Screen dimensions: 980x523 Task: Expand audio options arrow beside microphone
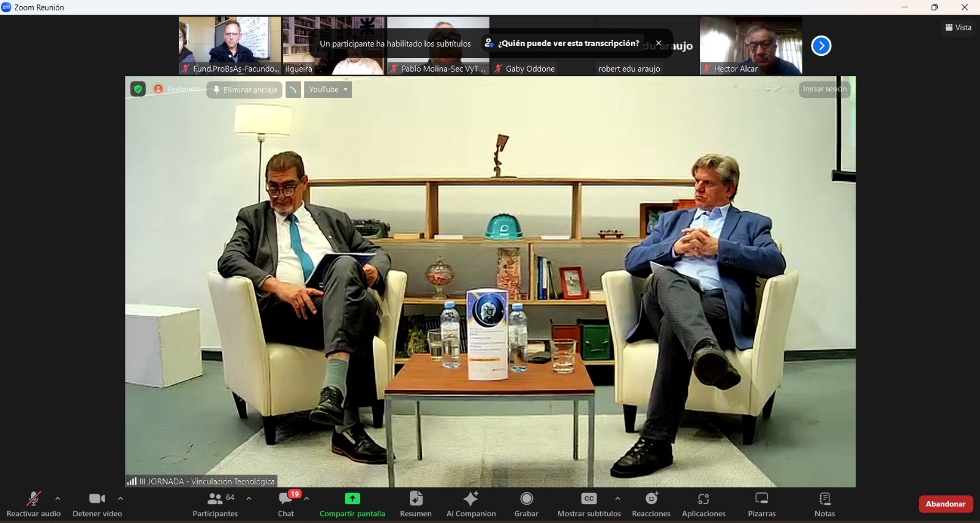click(58, 499)
